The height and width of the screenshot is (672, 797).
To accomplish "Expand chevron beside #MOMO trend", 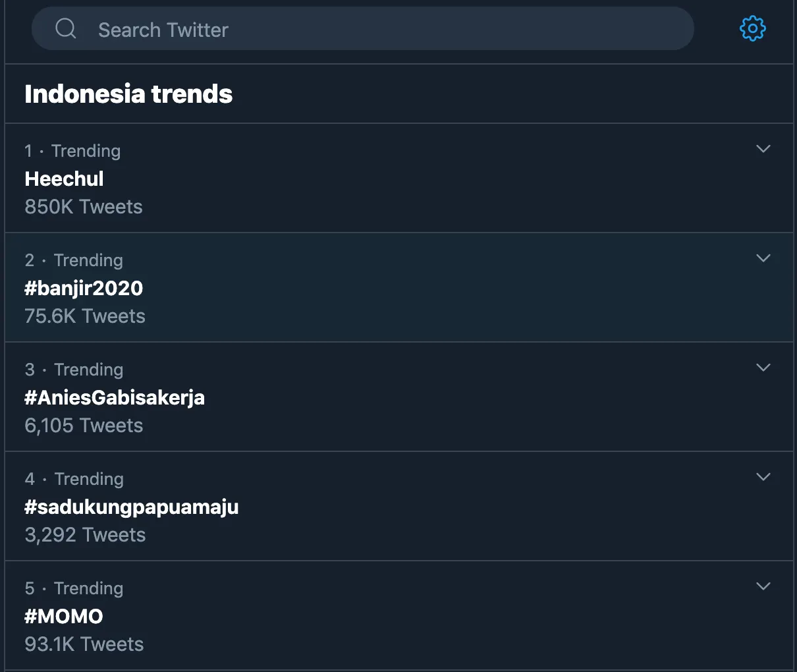I will [x=763, y=586].
